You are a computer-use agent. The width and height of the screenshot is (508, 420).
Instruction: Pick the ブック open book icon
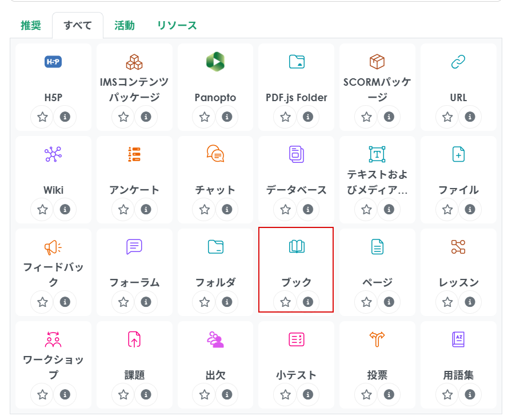point(297,246)
